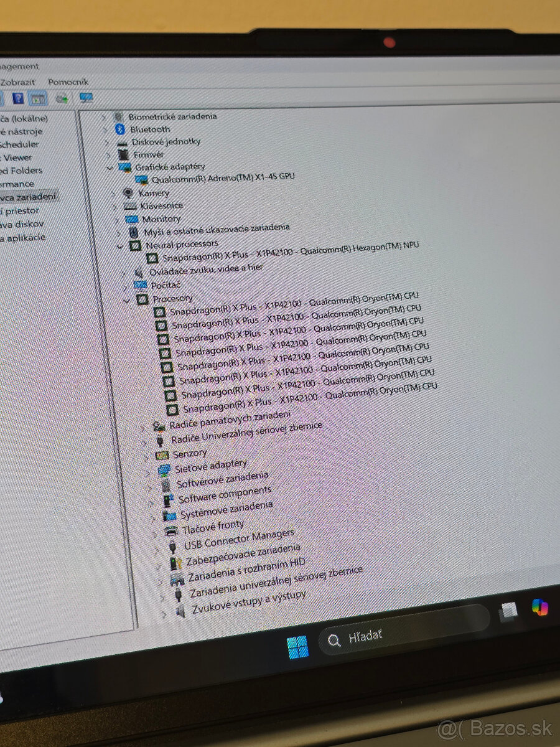Click the green-arrow update driver toolbar icon
Viewport: 560px width, 747px height.
(x=62, y=98)
